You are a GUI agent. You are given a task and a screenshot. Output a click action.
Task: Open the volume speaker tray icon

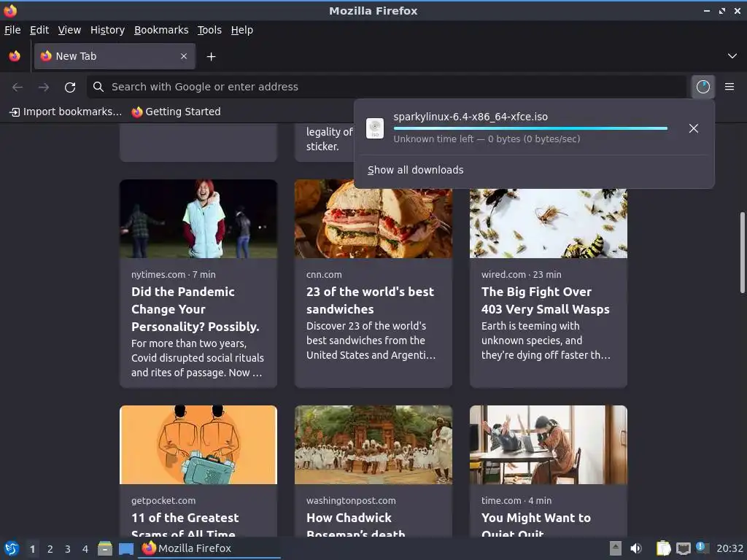pyautogui.click(x=636, y=548)
